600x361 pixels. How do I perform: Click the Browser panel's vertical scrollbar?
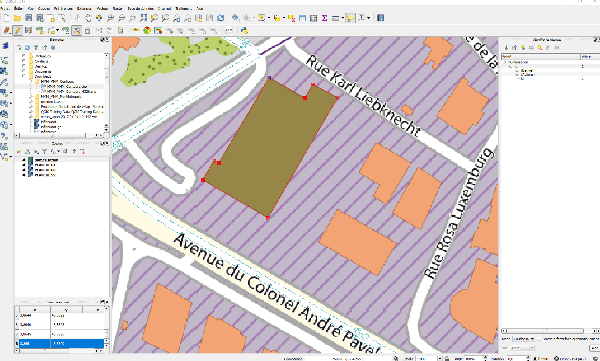coord(106,92)
